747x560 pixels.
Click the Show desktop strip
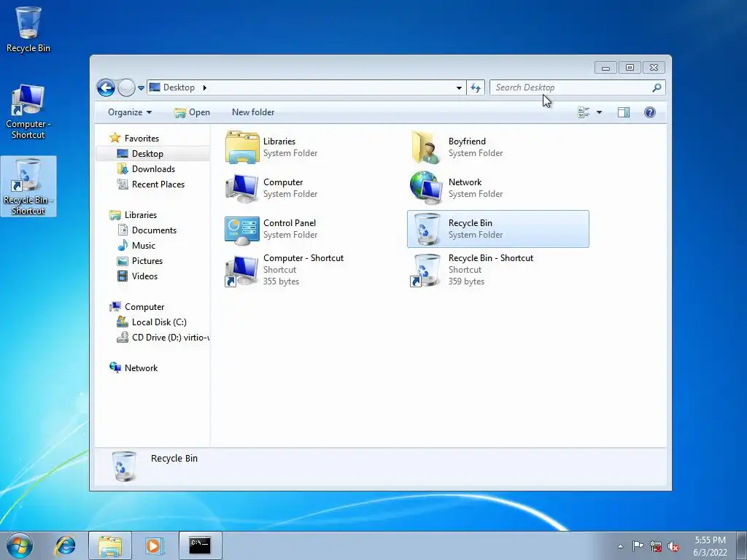pyautogui.click(x=742, y=545)
